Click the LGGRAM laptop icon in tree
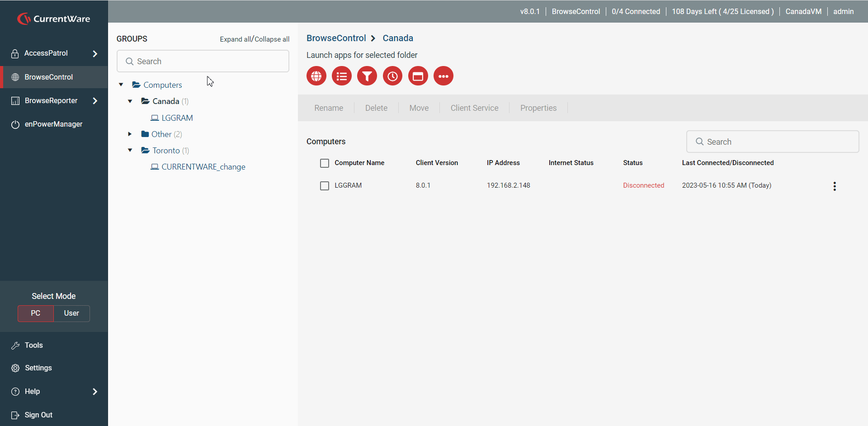The height and width of the screenshot is (426, 868). [x=155, y=118]
